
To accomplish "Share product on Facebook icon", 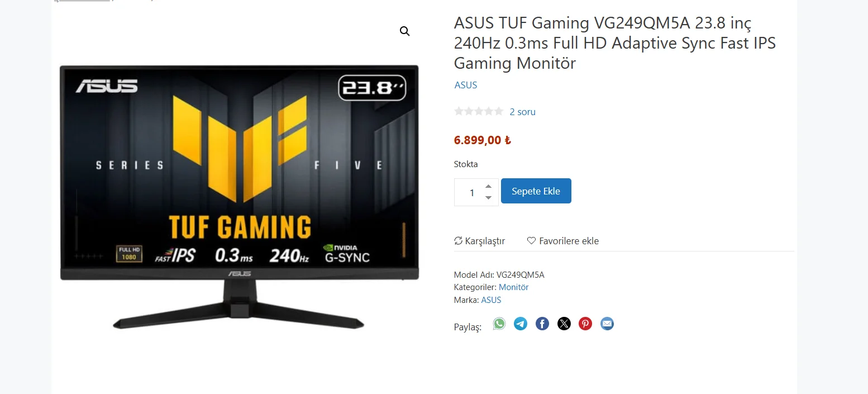I will [x=542, y=324].
